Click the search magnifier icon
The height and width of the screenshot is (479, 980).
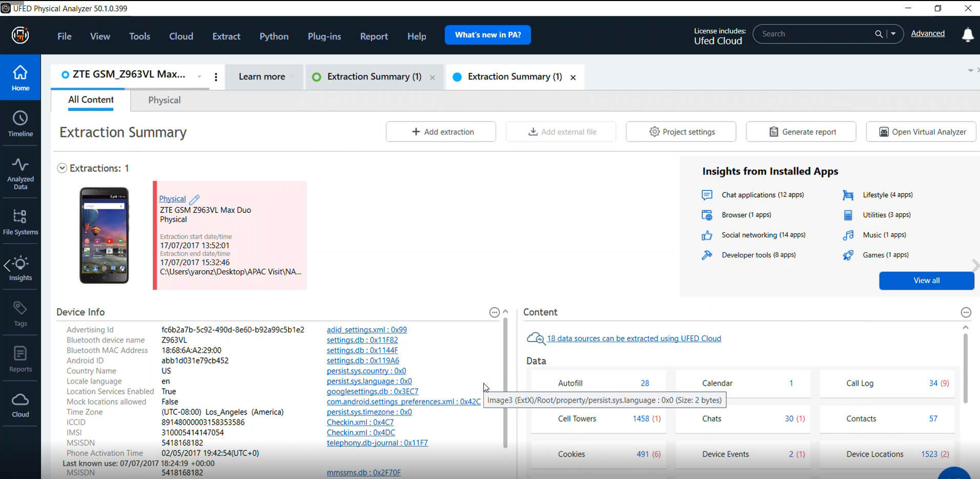coord(879,34)
